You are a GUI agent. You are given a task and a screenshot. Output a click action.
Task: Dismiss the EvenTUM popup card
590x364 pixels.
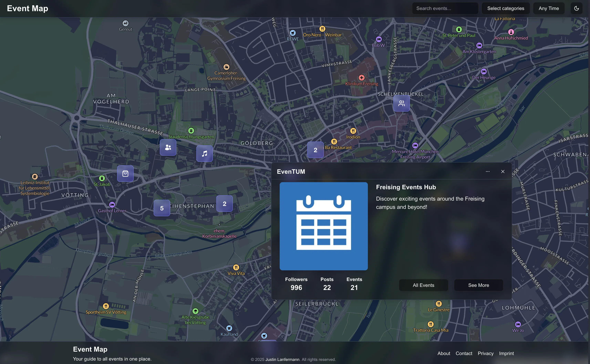pos(503,171)
